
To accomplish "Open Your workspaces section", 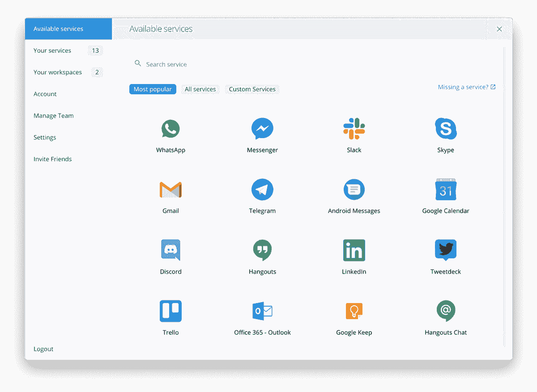I will 58,72.
